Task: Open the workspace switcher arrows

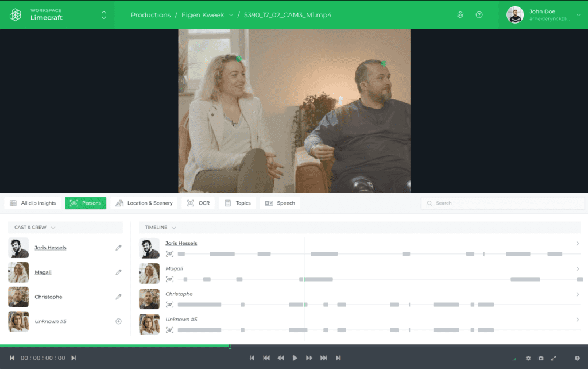Action: (x=103, y=15)
